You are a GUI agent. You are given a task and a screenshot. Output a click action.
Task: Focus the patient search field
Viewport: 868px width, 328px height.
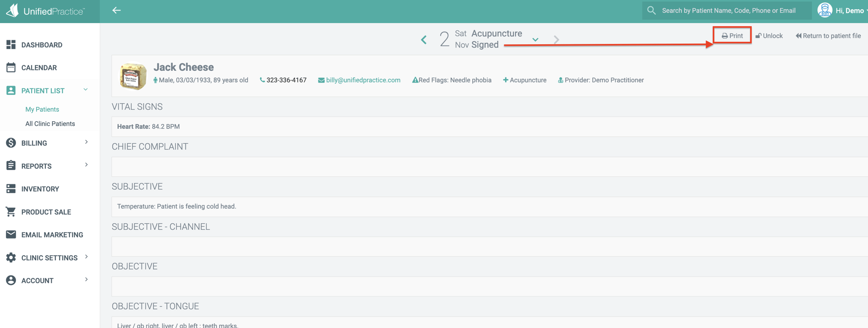728,11
